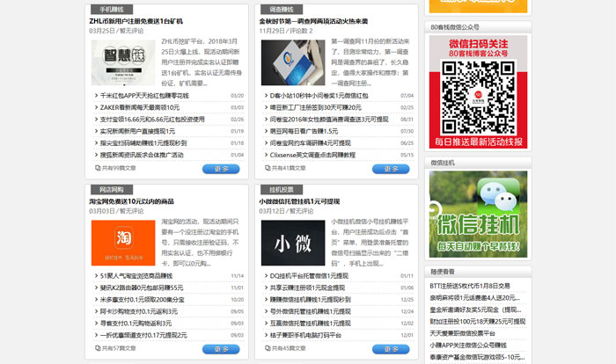Open 米多惠支付0.1元领200集分宝 link

(x=142, y=299)
